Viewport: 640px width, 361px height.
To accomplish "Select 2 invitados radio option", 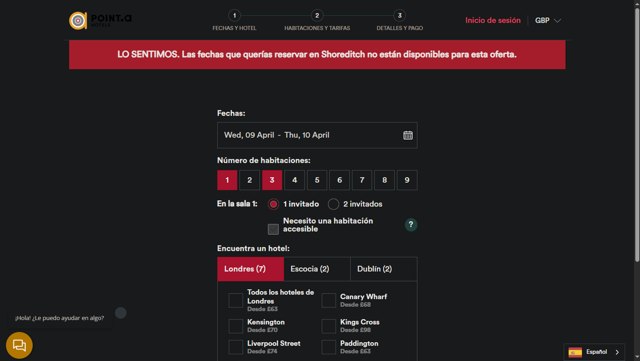I will coord(333,204).
